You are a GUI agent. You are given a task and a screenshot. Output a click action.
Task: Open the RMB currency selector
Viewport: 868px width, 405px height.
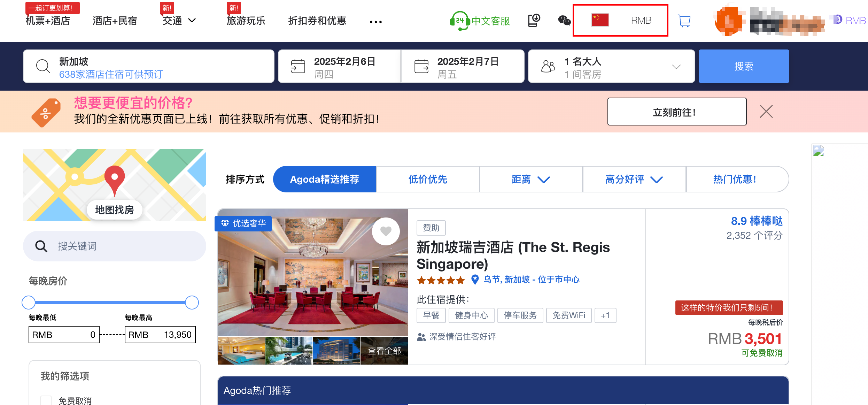pyautogui.click(x=641, y=20)
